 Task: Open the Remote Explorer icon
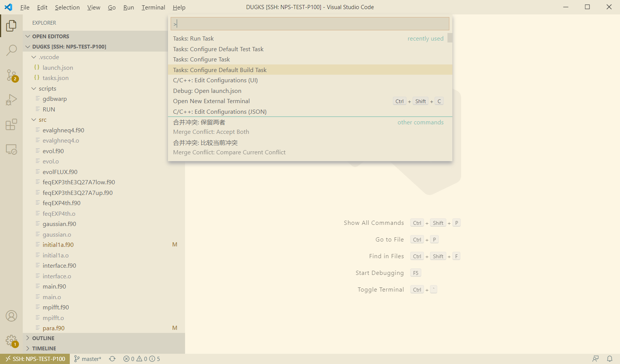pyautogui.click(x=11, y=149)
